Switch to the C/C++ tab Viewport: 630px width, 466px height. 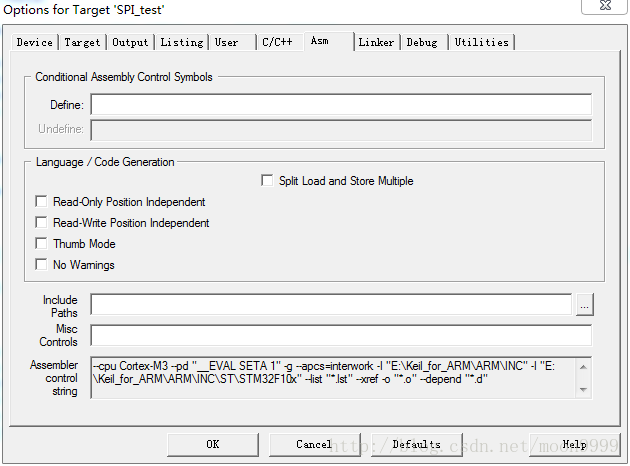tap(280, 42)
